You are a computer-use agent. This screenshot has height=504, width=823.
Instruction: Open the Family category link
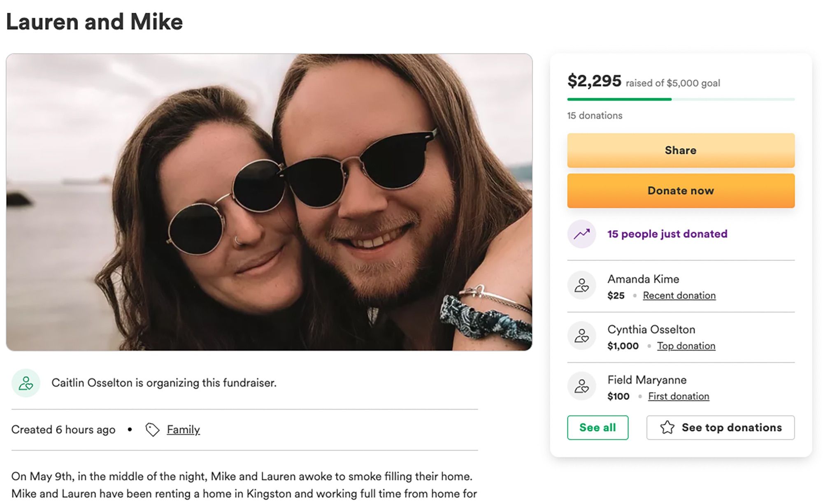point(183,430)
